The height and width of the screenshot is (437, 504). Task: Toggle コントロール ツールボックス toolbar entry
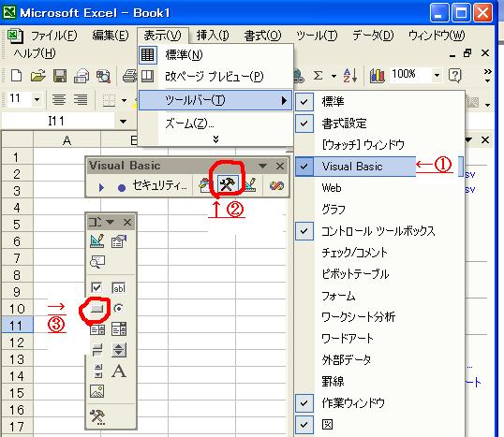[x=379, y=231]
